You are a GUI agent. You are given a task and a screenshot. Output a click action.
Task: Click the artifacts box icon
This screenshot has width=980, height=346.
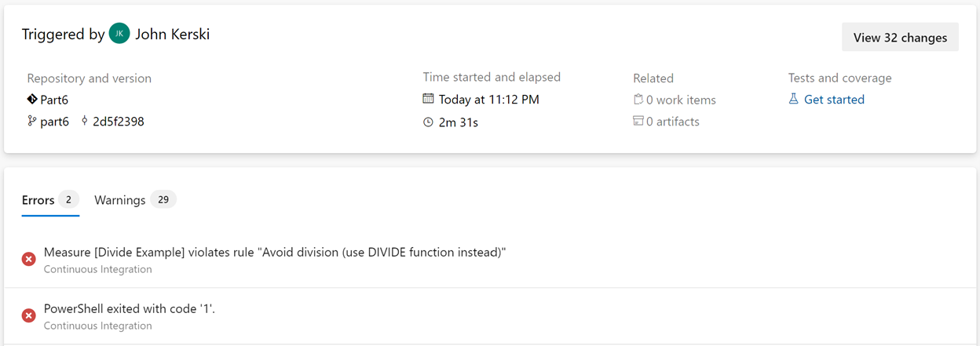click(638, 121)
